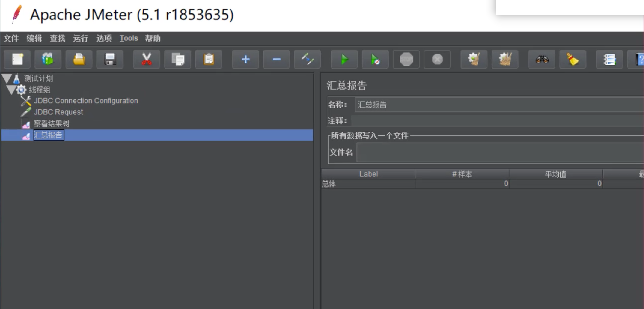The height and width of the screenshot is (309, 644).
Task: Click the 注释 comment field
Action: pyautogui.click(x=497, y=121)
